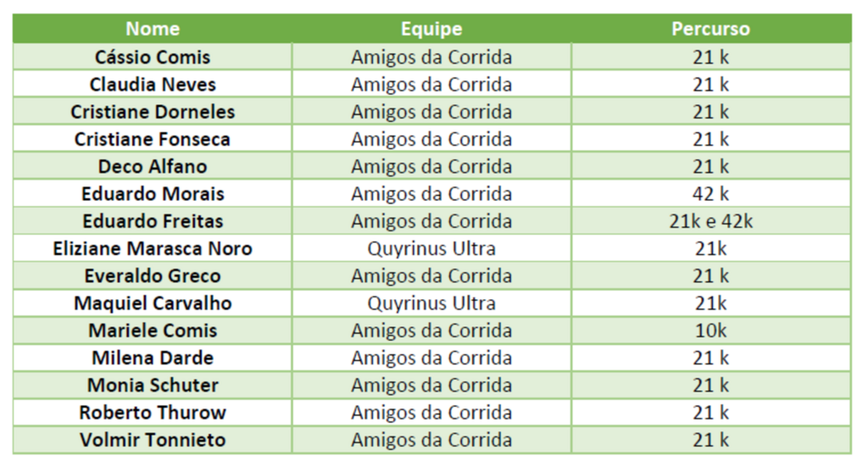Select the Roberto Thurow name cell
Image resolution: width=868 pixels, height=467 pixels.
point(153,413)
